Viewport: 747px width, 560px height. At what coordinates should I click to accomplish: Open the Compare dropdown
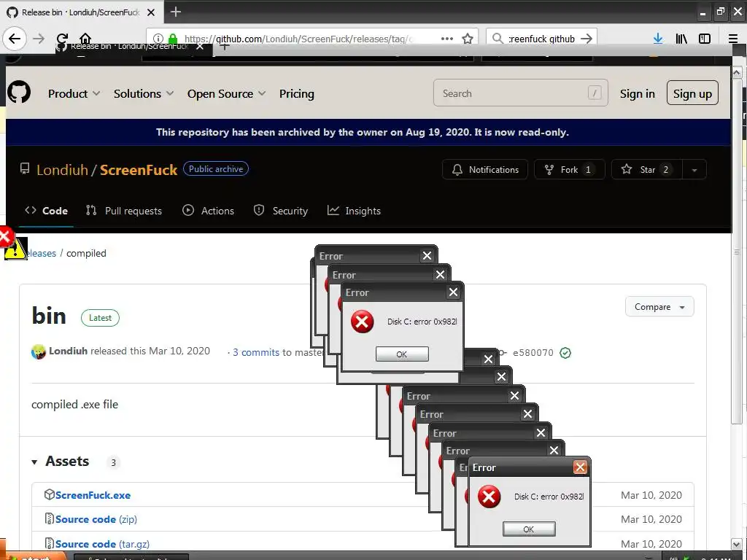[x=659, y=307]
